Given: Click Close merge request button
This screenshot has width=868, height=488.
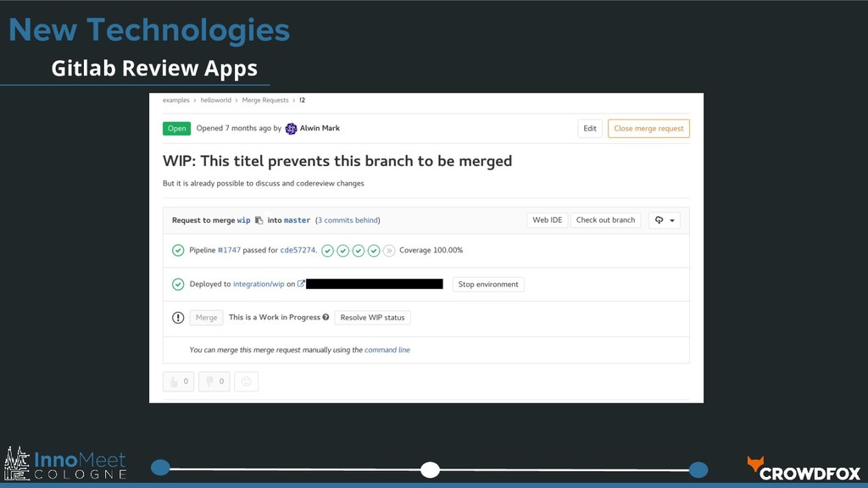Looking at the screenshot, I should pyautogui.click(x=648, y=129).
